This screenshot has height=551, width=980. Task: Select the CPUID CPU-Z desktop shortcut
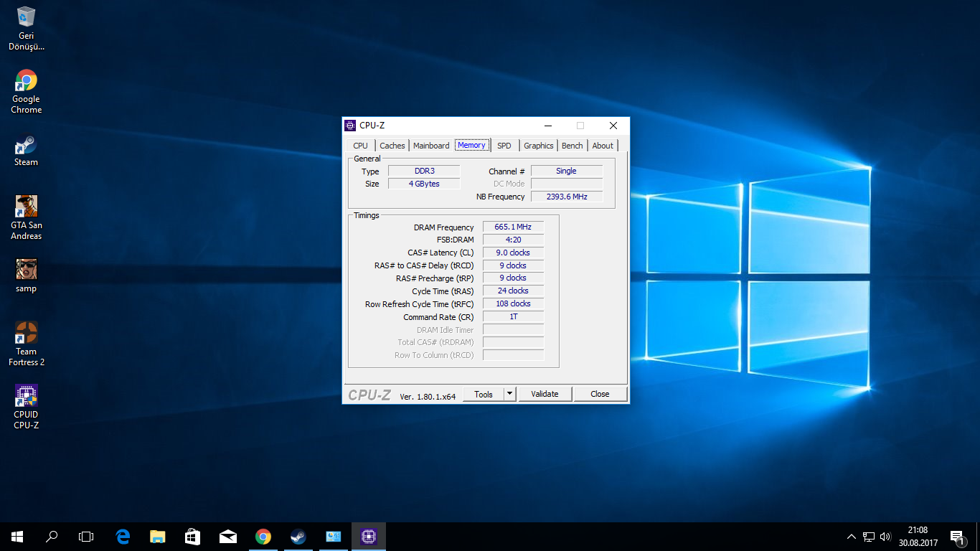tap(26, 407)
